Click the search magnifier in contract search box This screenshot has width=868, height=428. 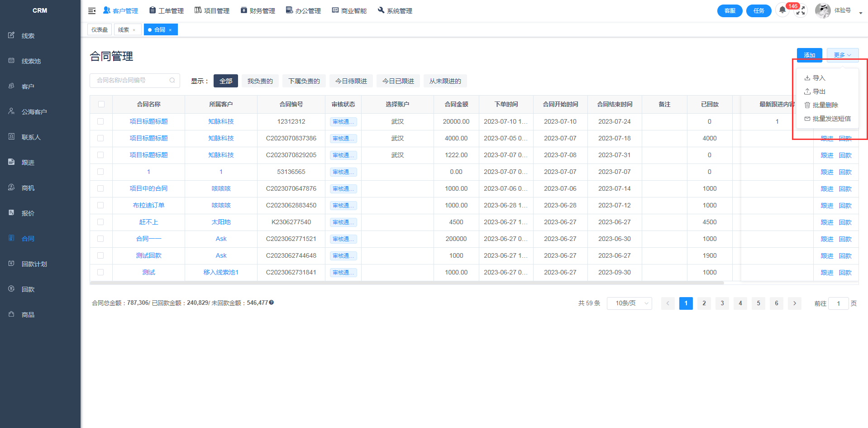pos(172,81)
